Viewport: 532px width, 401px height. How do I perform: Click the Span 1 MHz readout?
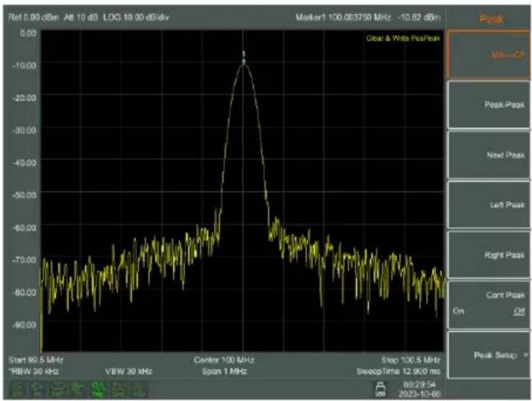pyautogui.click(x=224, y=371)
